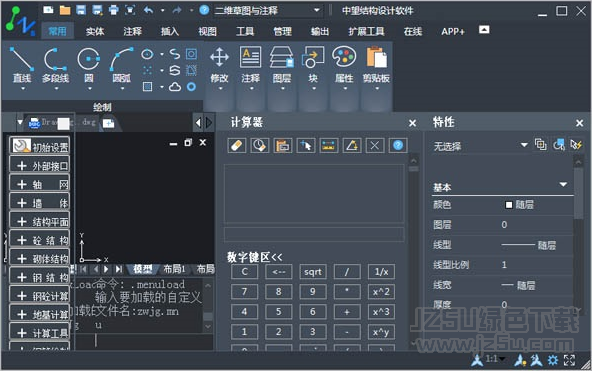Click the 初始设置 side menu button

(39, 146)
